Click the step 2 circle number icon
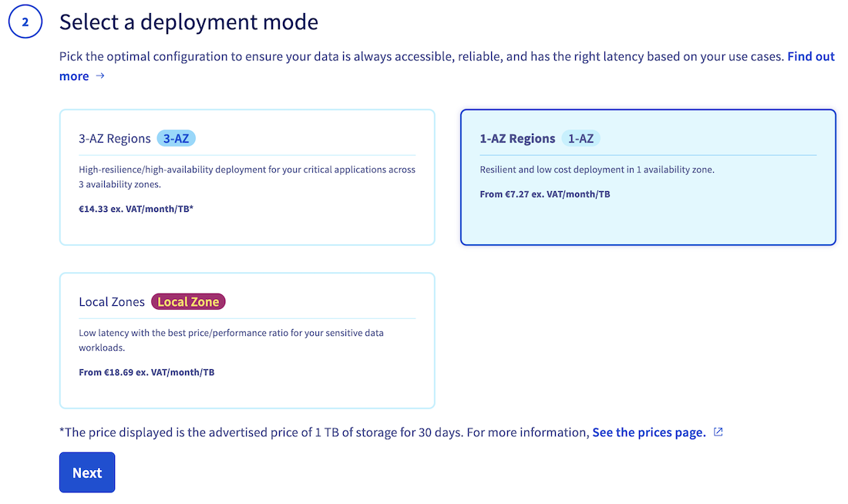This screenshot has height=504, width=848. (25, 22)
